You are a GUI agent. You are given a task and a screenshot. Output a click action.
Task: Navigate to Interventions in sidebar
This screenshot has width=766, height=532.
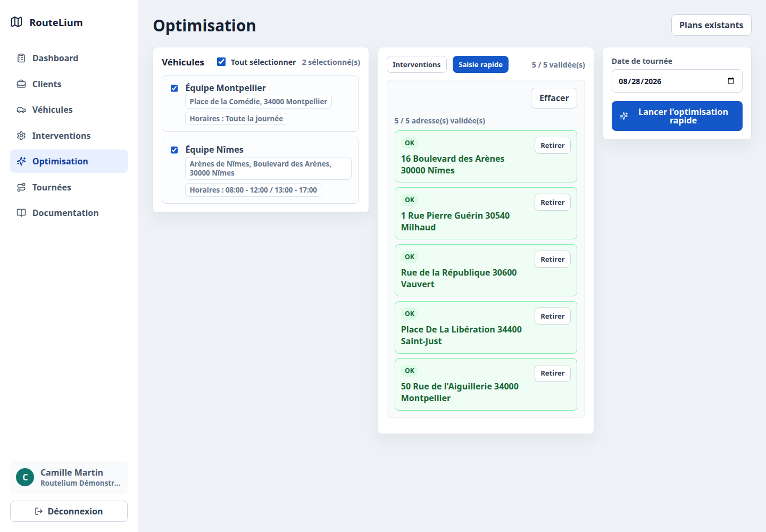tap(69, 136)
